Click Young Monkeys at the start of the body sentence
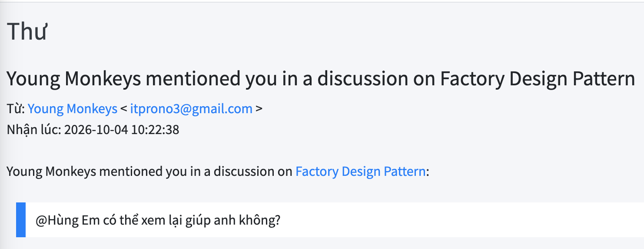The height and width of the screenshot is (249, 644). (x=51, y=172)
